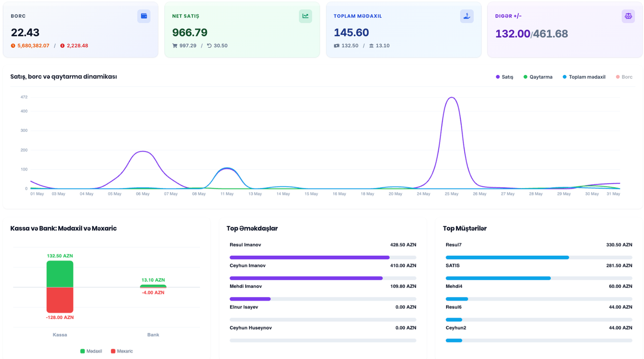The height and width of the screenshot is (359, 644).
Task: Click the 11 May label on chart axis
Action: (x=227, y=194)
